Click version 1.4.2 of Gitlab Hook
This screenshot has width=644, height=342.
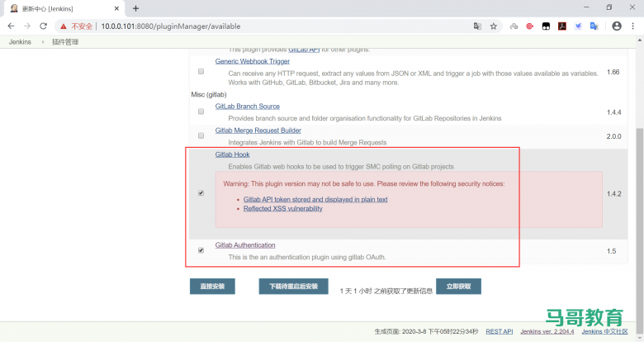pos(614,193)
